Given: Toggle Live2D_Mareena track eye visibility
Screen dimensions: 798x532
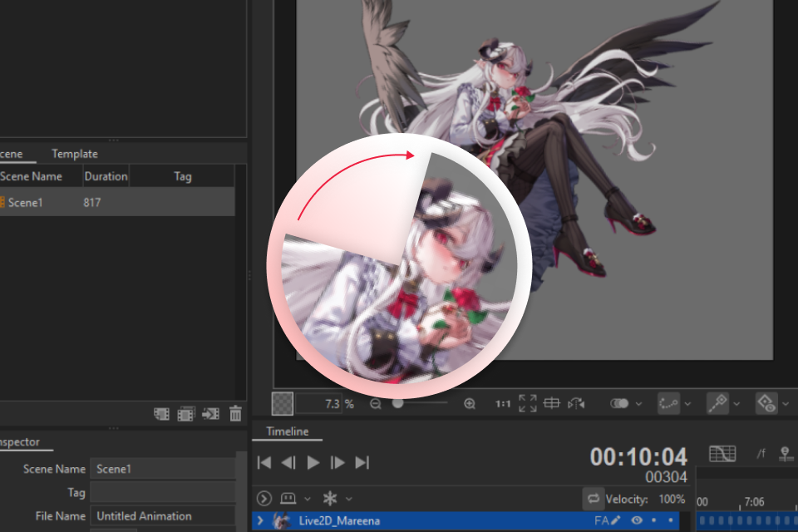Looking at the screenshot, I should tap(637, 520).
